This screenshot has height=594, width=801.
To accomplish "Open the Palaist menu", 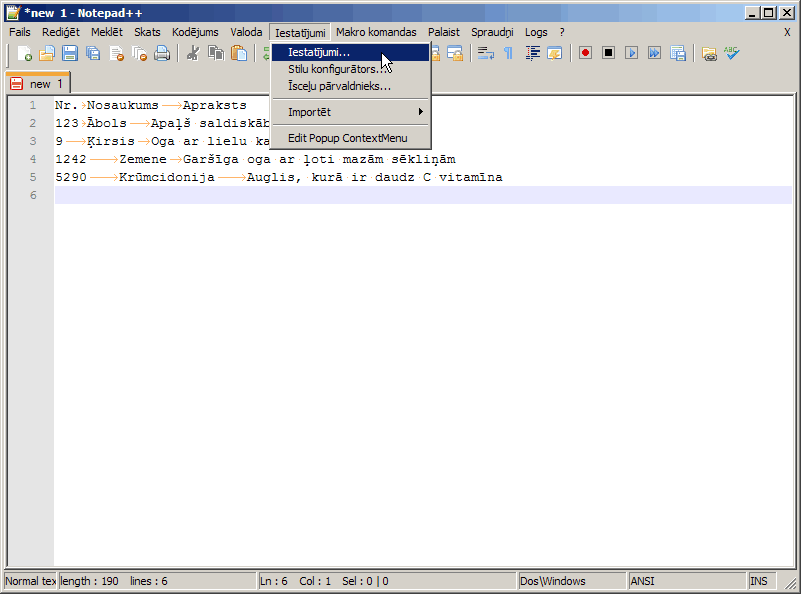I will click(444, 32).
